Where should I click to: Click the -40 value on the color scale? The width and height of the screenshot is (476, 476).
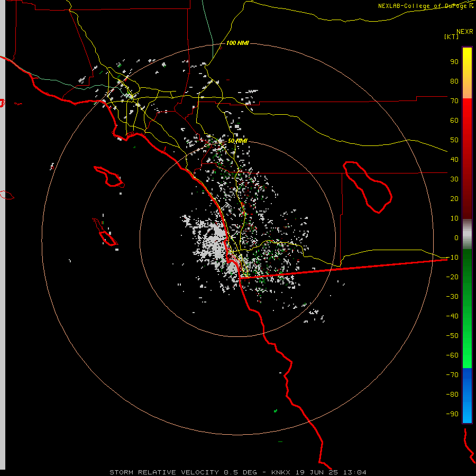452,316
